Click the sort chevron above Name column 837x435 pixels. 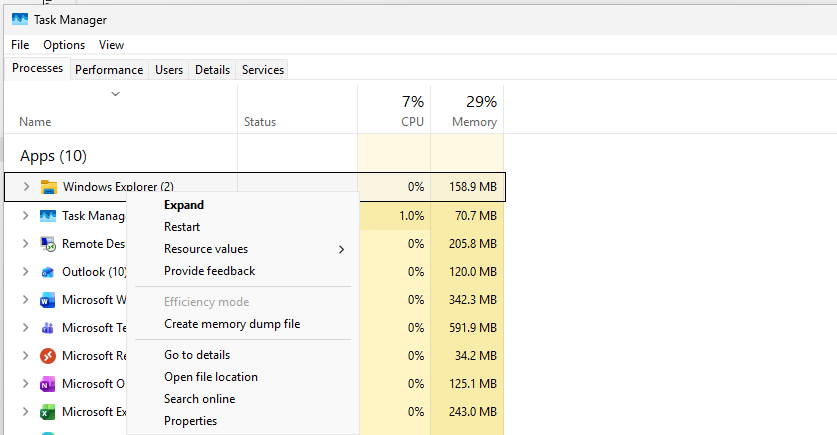(115, 94)
